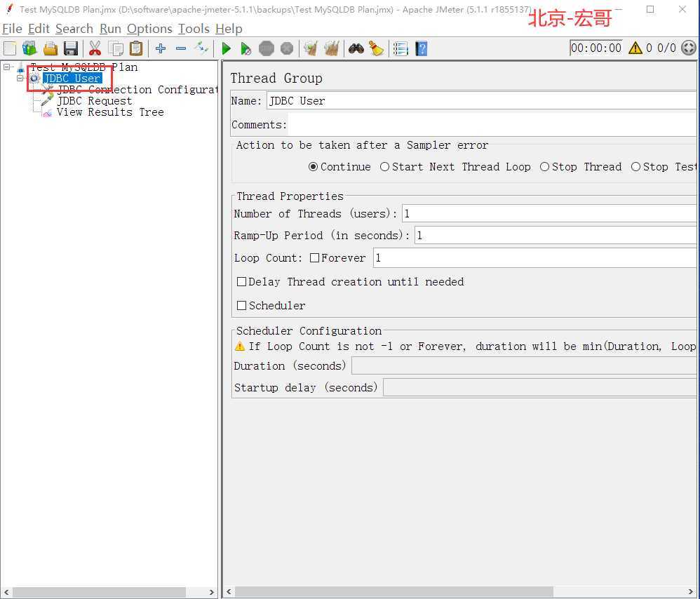Open the Options menu
The height and width of the screenshot is (599, 700).
149,29
